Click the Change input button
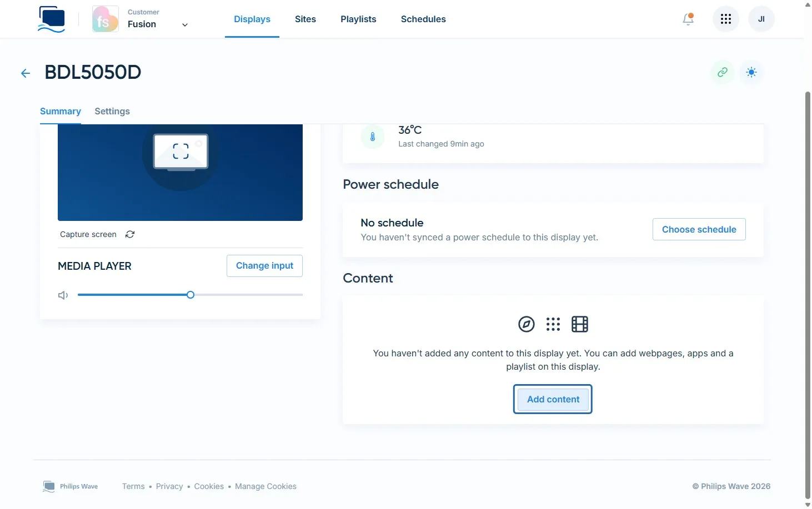This screenshot has width=812, height=509. (264, 266)
